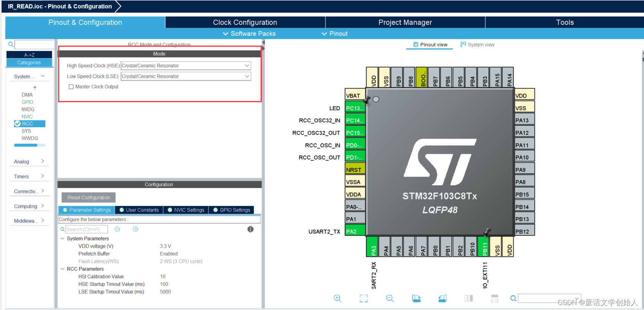
Task: Click the category search magnifier at top left
Action: tap(11, 44)
